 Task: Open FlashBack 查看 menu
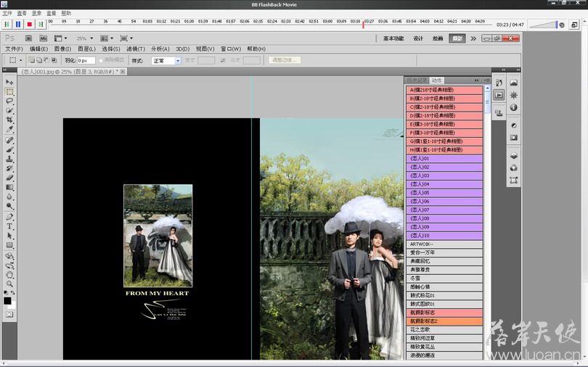coord(22,14)
